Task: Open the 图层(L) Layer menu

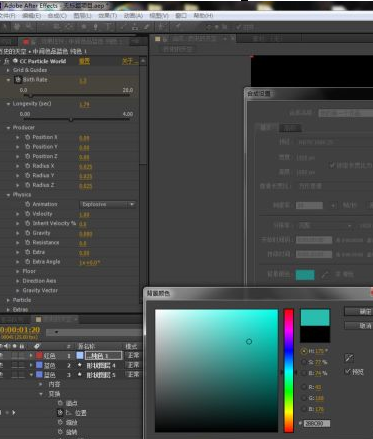Action: pos(82,16)
